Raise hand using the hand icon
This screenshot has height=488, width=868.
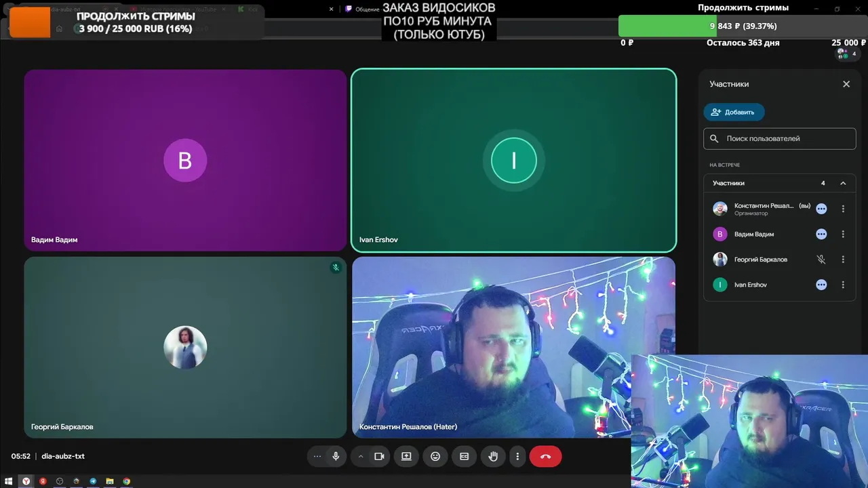pos(493,456)
